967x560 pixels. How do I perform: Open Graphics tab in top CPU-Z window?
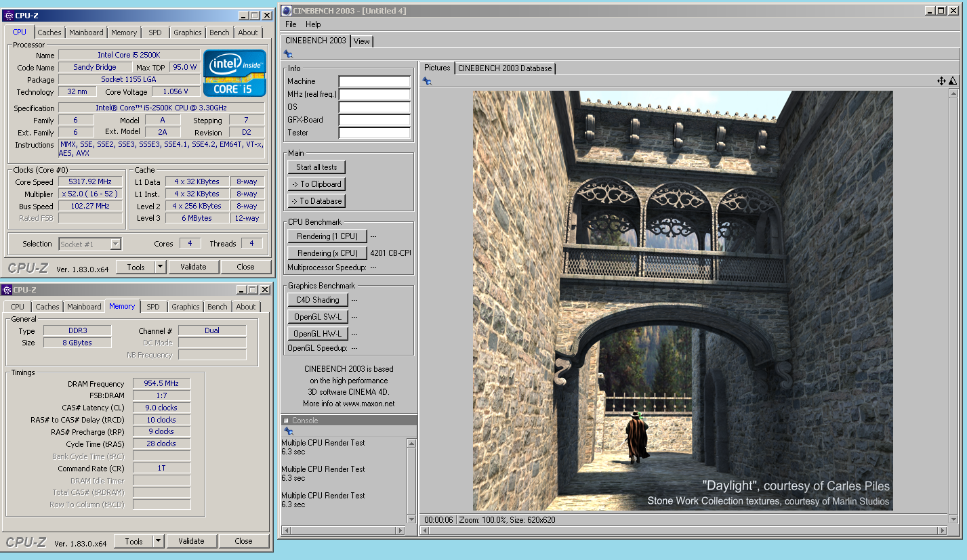[188, 33]
